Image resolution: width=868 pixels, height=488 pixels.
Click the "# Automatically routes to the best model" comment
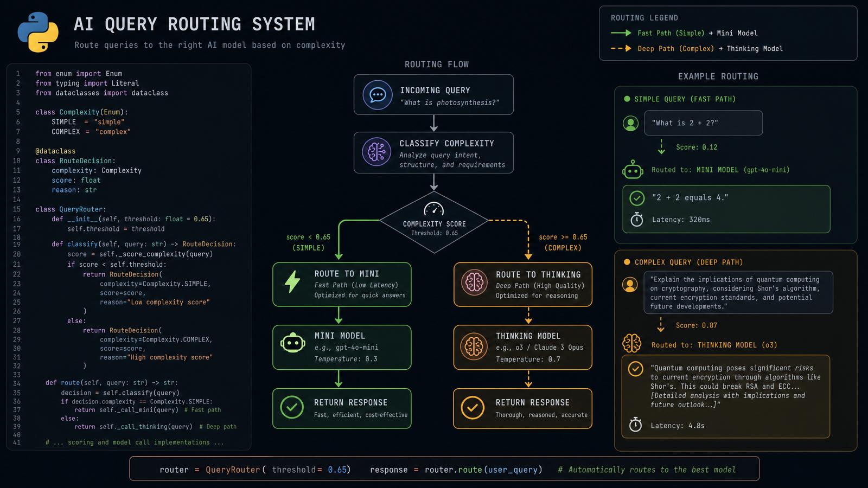[x=647, y=470]
